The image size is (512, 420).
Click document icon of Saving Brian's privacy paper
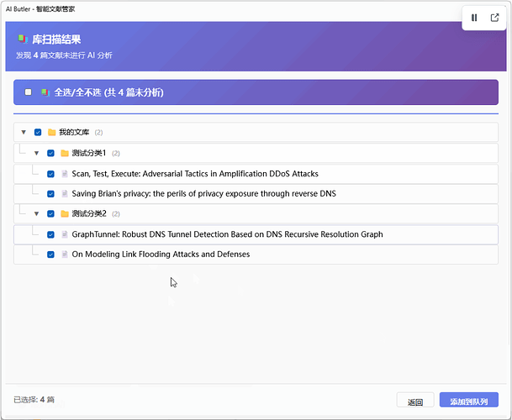point(65,194)
